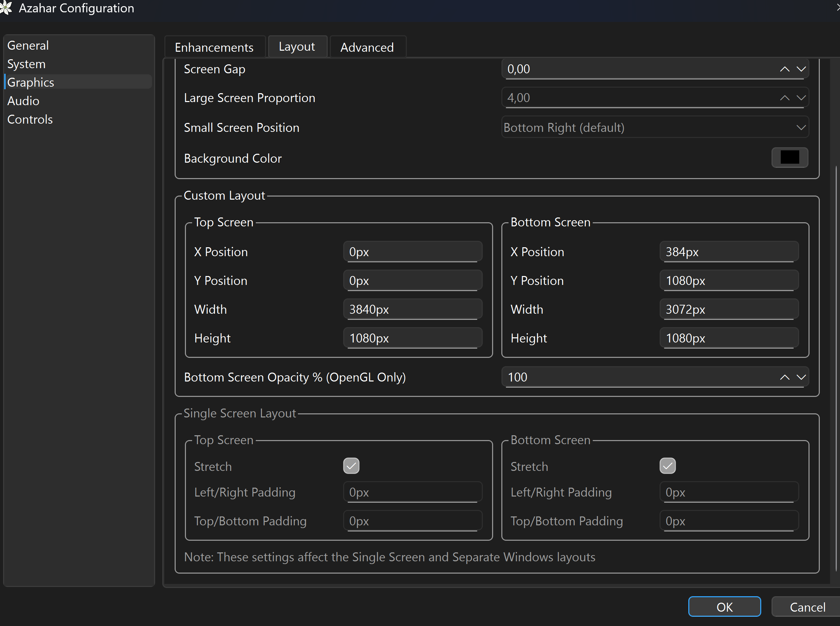
Task: Click the Small Screen Position label
Action: tap(242, 128)
